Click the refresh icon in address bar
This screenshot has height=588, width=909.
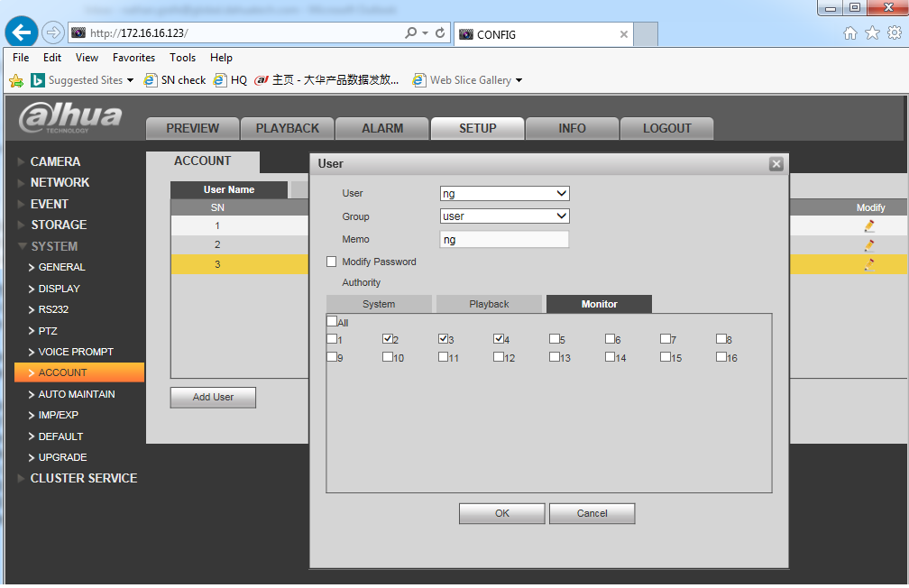coord(440,33)
